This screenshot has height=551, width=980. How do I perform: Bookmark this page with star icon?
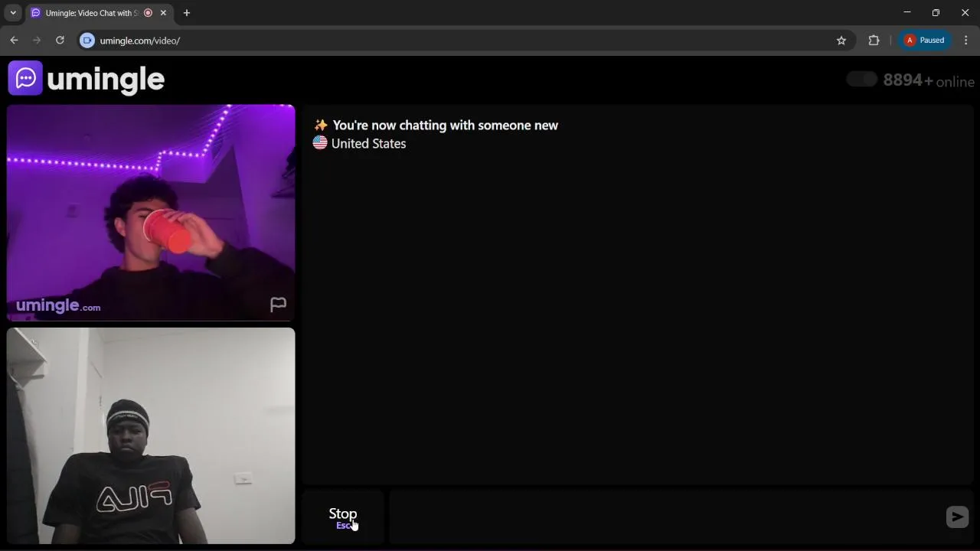pos(841,41)
